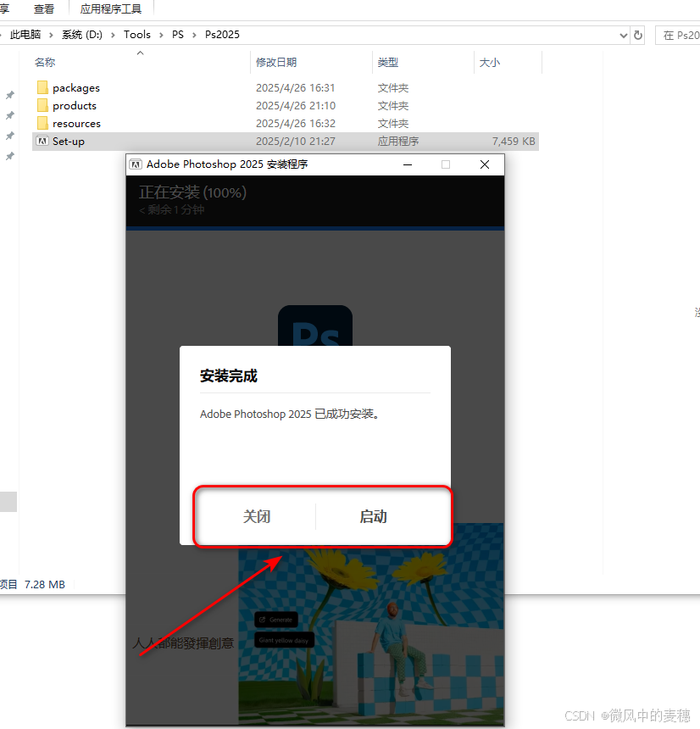Click the 关闭 button in the install dialog
This screenshot has height=729, width=700.
point(257,516)
